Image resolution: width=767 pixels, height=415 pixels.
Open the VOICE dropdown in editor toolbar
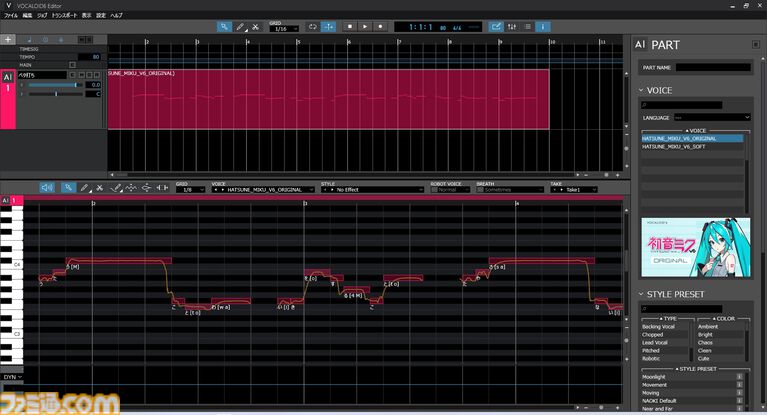point(263,189)
